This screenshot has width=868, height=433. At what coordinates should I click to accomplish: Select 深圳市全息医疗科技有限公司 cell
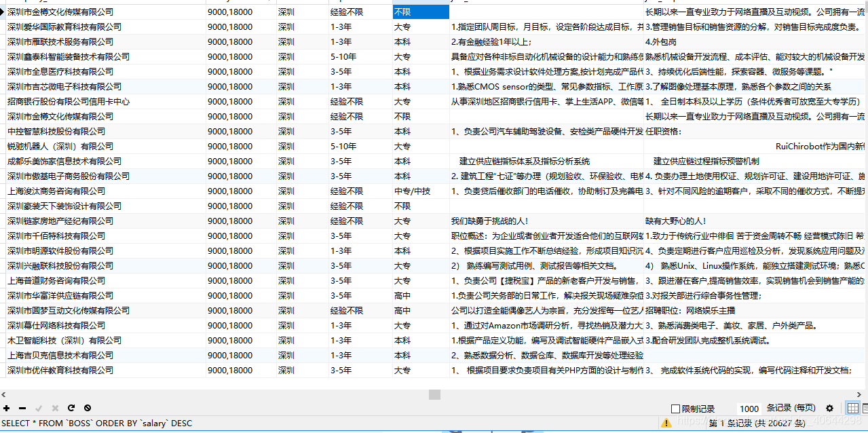pyautogui.click(x=105, y=71)
